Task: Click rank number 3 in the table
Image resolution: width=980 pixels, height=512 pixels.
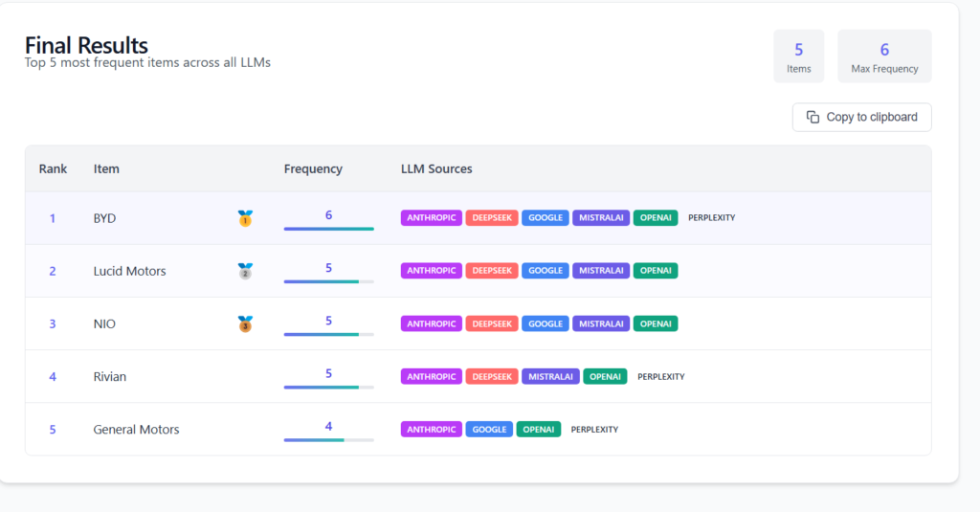Action: click(53, 323)
